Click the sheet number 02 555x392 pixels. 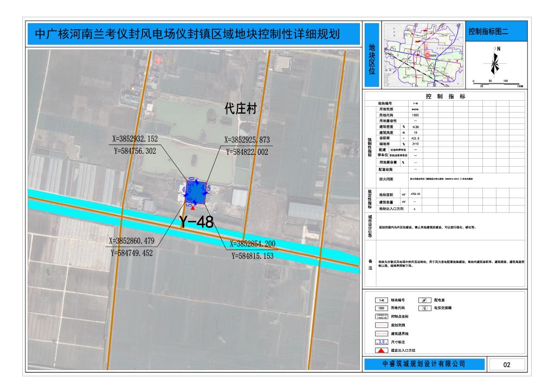(507, 365)
